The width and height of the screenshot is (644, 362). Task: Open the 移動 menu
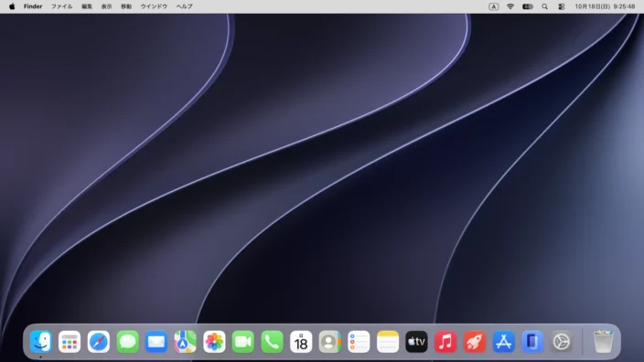coord(126,6)
